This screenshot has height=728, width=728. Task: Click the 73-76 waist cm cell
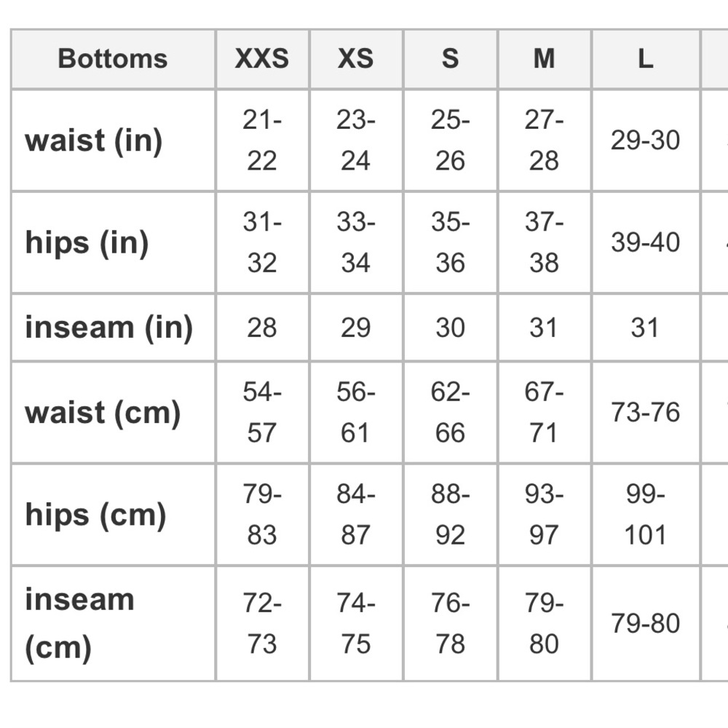click(646, 412)
